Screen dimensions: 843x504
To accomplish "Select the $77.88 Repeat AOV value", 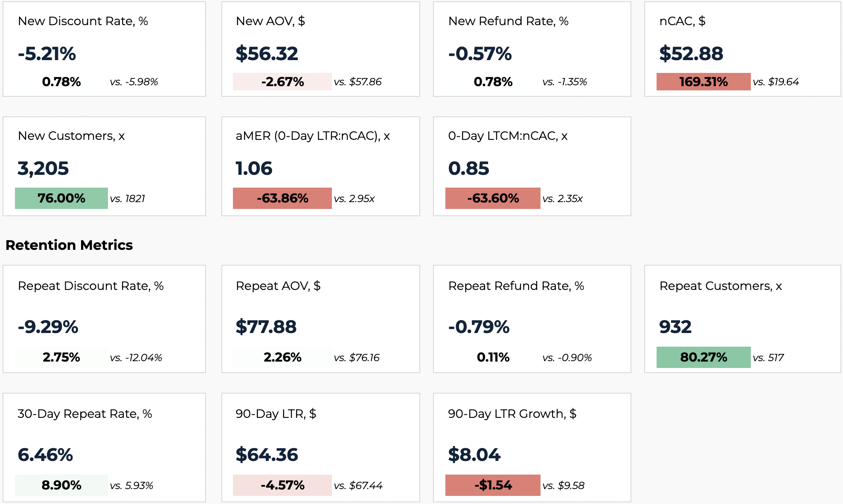I will point(266,327).
